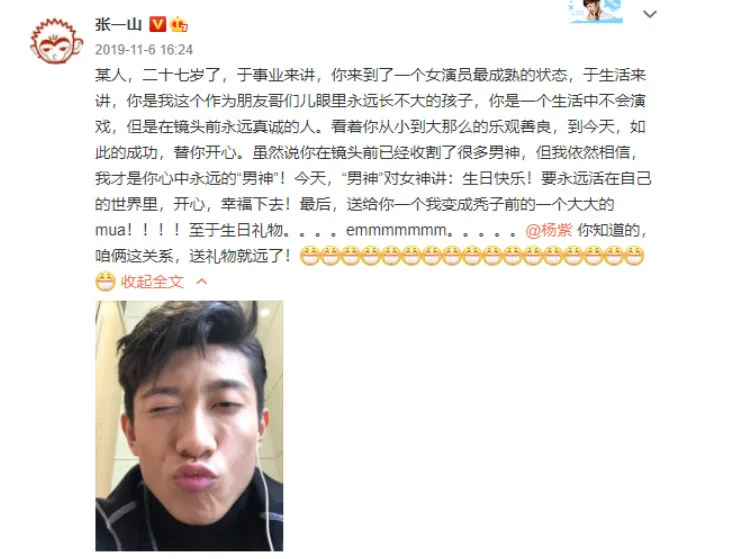Open the @杨紫 mention link
The height and width of the screenshot is (559, 733).
coord(548,230)
